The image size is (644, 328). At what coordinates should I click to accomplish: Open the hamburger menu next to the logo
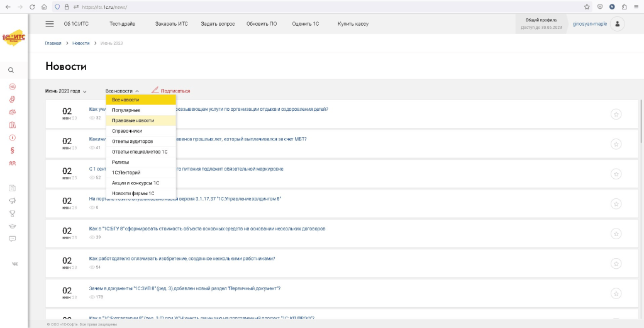[x=50, y=24]
